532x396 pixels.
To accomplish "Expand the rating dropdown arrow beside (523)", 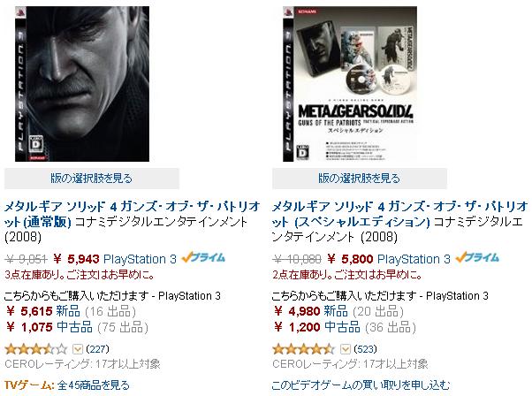I will 346,349.
